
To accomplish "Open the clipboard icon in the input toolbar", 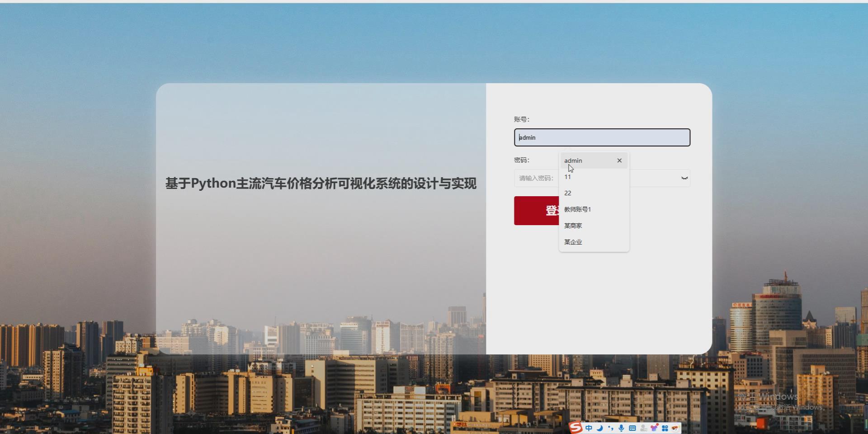I will click(x=643, y=428).
